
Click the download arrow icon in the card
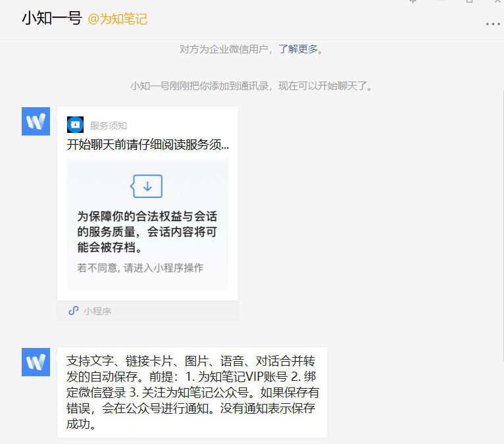[x=147, y=186]
